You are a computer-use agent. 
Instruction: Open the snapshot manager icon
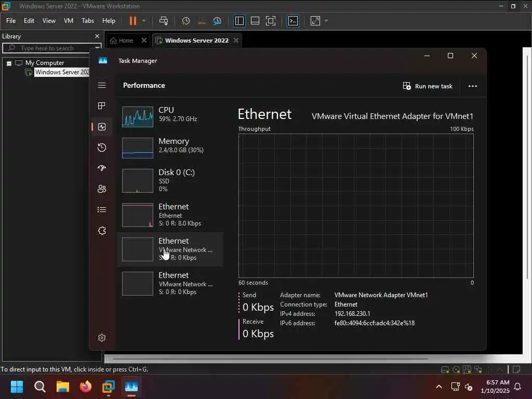pyautogui.click(x=217, y=21)
